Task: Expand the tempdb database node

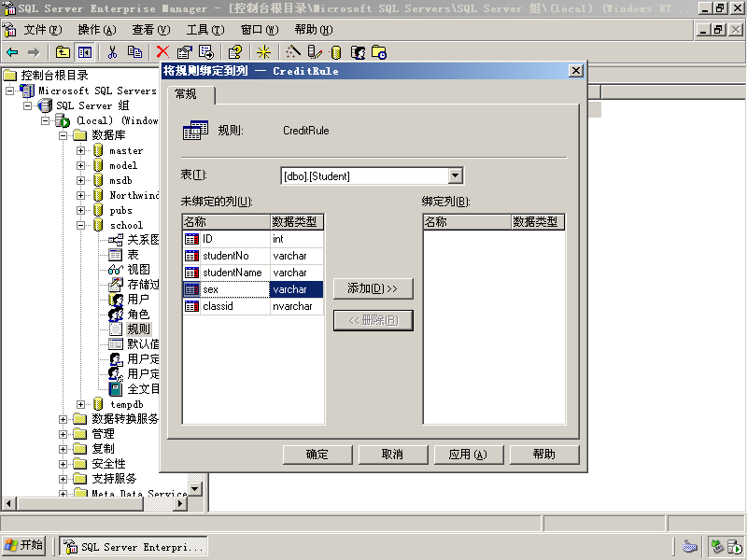Action: [x=81, y=405]
